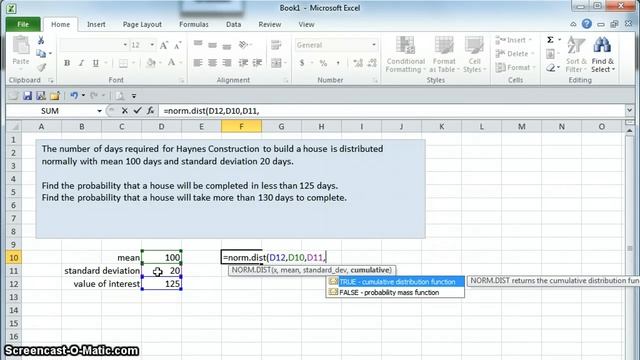Center text horizontally

pos(212,63)
